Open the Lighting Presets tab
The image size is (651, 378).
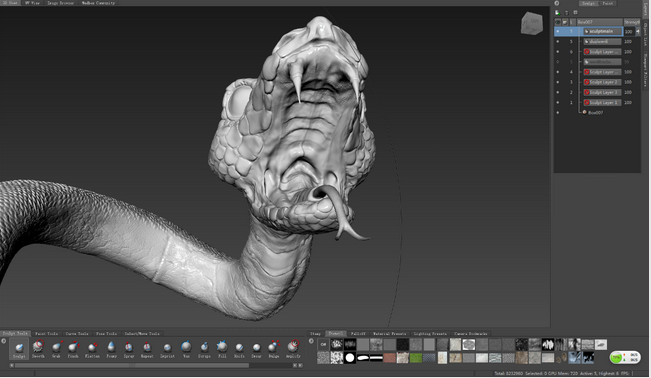430,334
